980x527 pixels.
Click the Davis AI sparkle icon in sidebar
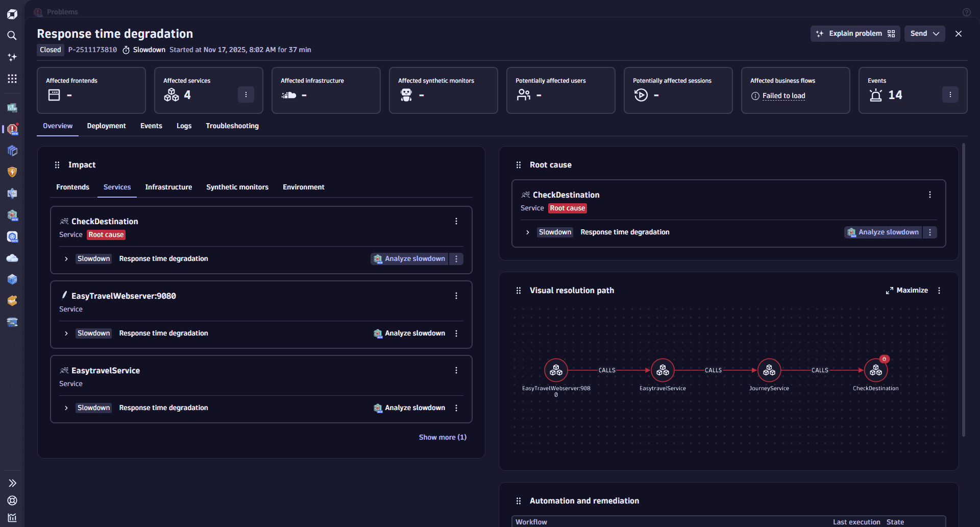click(x=12, y=57)
